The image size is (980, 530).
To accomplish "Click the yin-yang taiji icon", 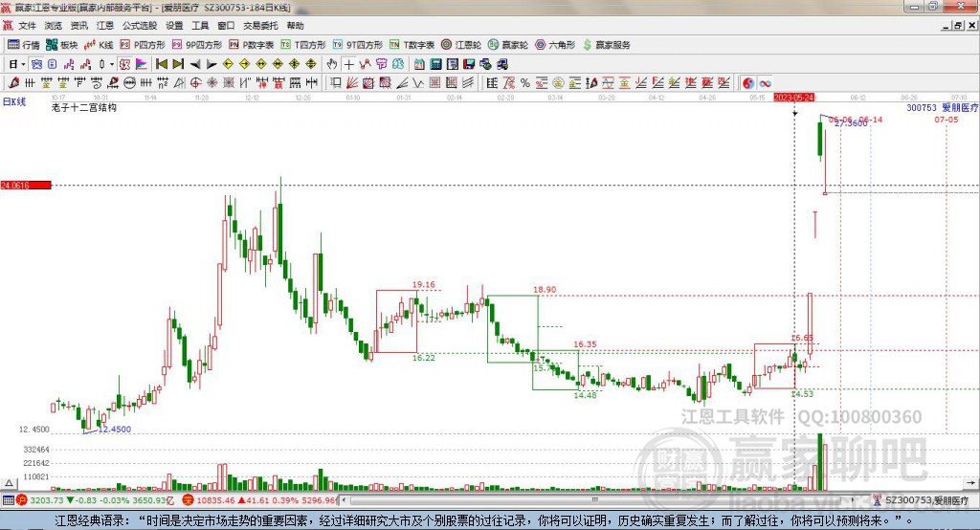I will (x=748, y=83).
